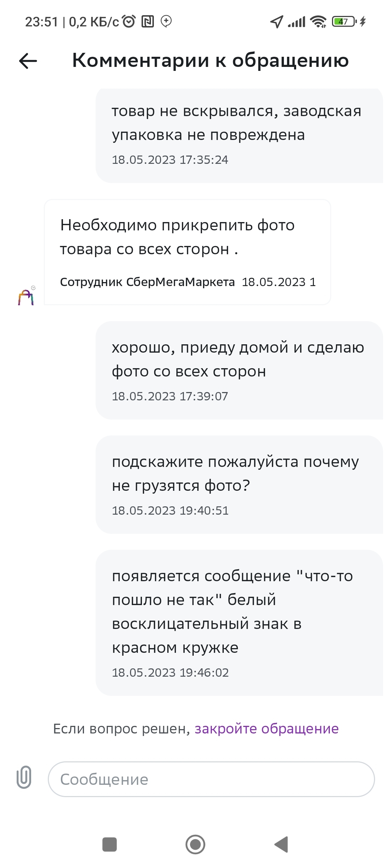Focus the "Сообщение" message input field

(x=211, y=779)
